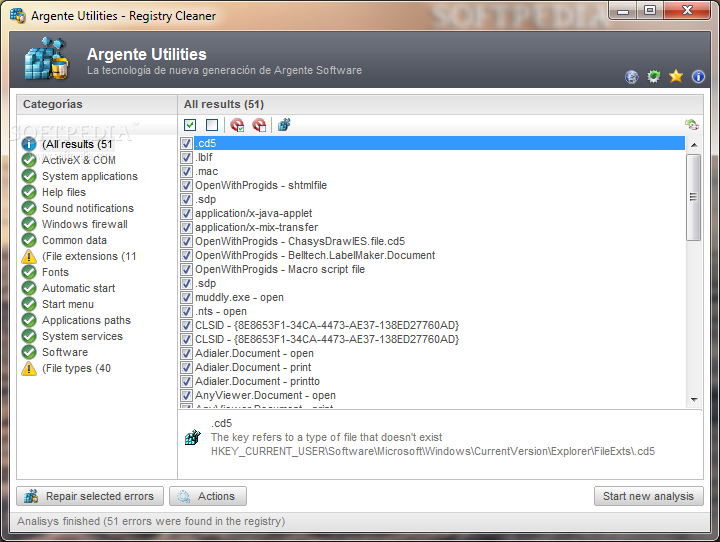Click green check icon beside Windows firewall
The height and width of the screenshot is (542, 720).
click(x=29, y=224)
